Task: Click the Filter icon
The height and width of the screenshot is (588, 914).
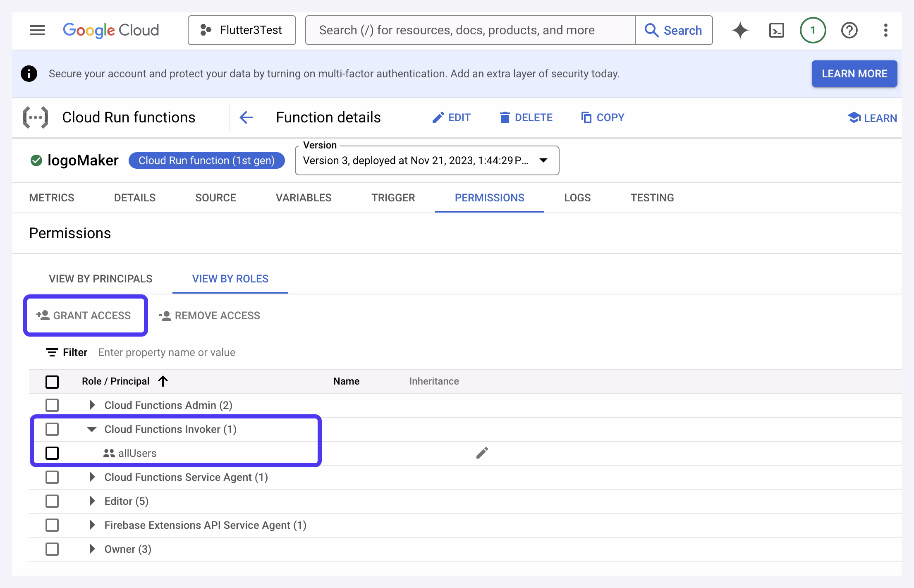Action: point(52,352)
